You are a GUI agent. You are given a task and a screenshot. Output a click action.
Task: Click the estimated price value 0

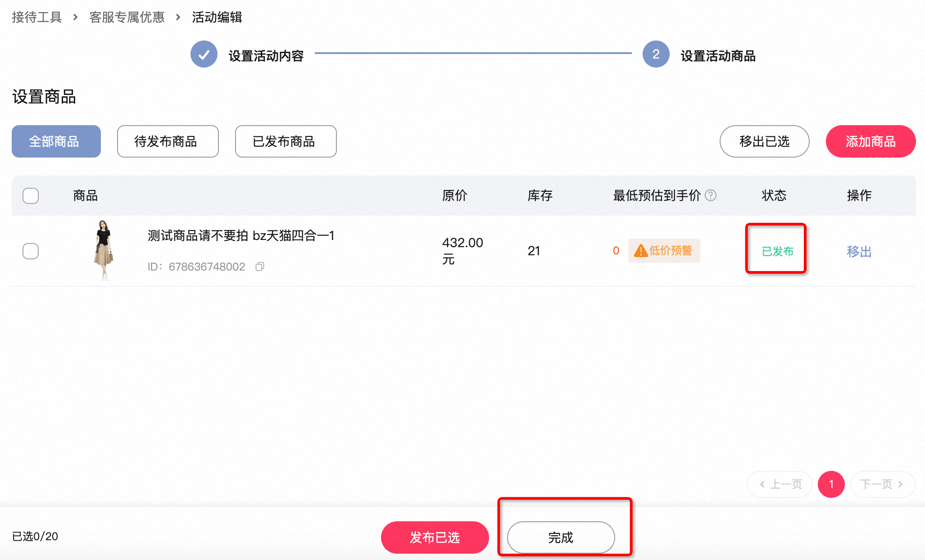(616, 251)
